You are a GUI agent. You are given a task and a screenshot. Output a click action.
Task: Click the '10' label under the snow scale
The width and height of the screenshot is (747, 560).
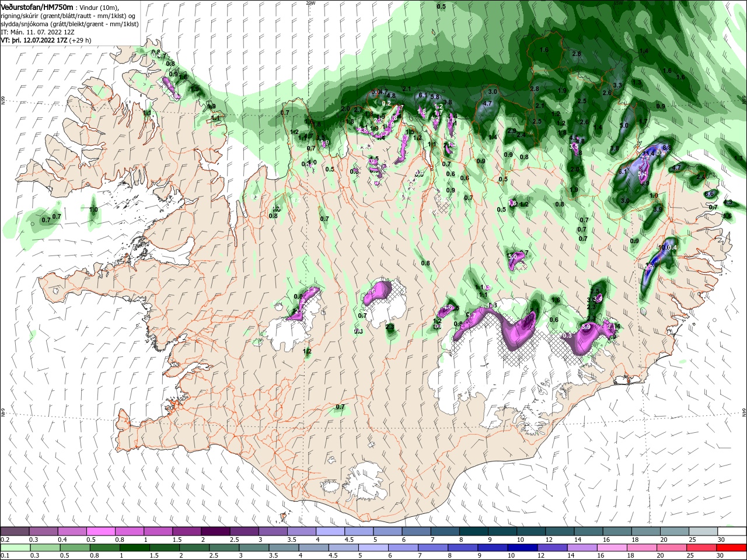(520, 540)
